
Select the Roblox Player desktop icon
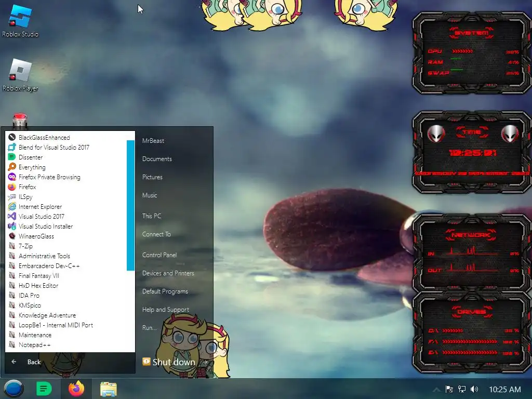(20, 75)
